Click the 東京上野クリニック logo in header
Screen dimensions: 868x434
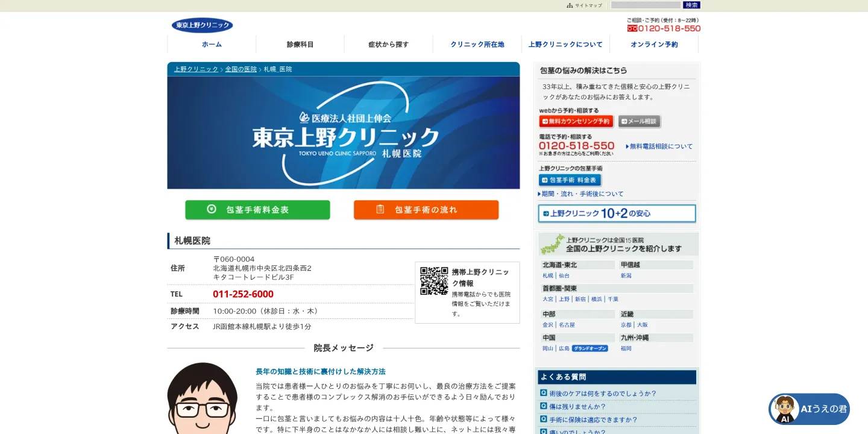[202, 25]
